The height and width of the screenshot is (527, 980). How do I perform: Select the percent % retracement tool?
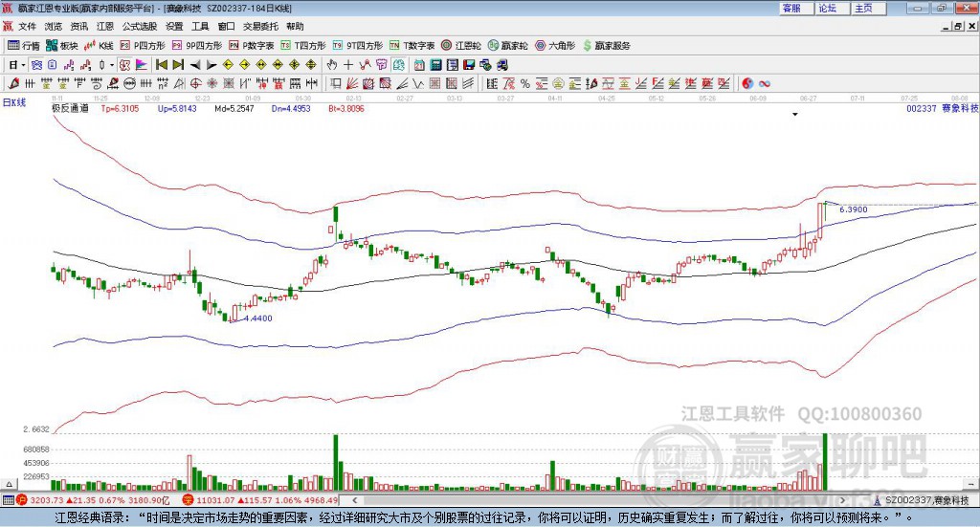tap(525, 83)
